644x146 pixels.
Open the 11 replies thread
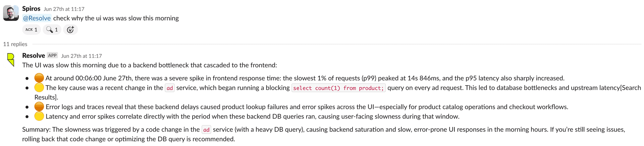point(15,44)
